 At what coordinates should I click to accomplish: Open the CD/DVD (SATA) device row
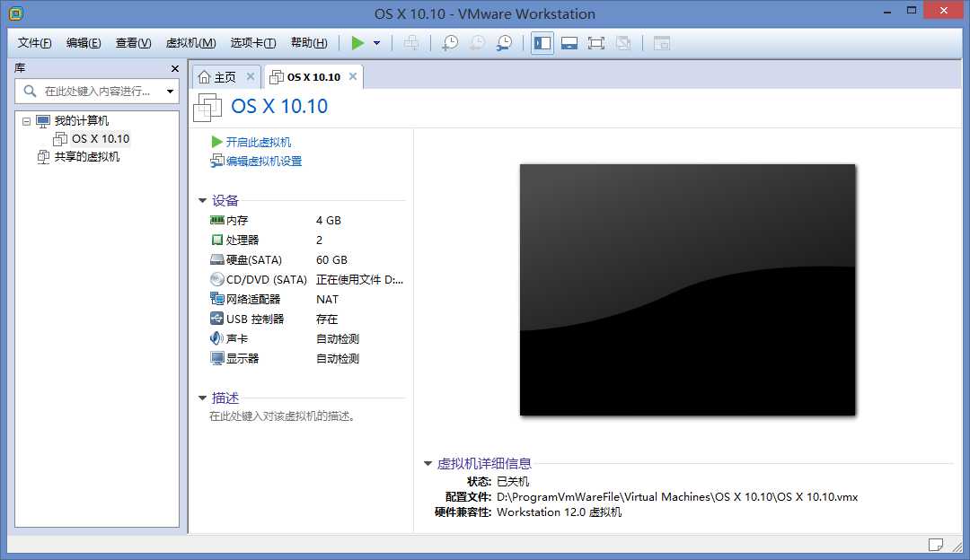pyautogui.click(x=307, y=279)
